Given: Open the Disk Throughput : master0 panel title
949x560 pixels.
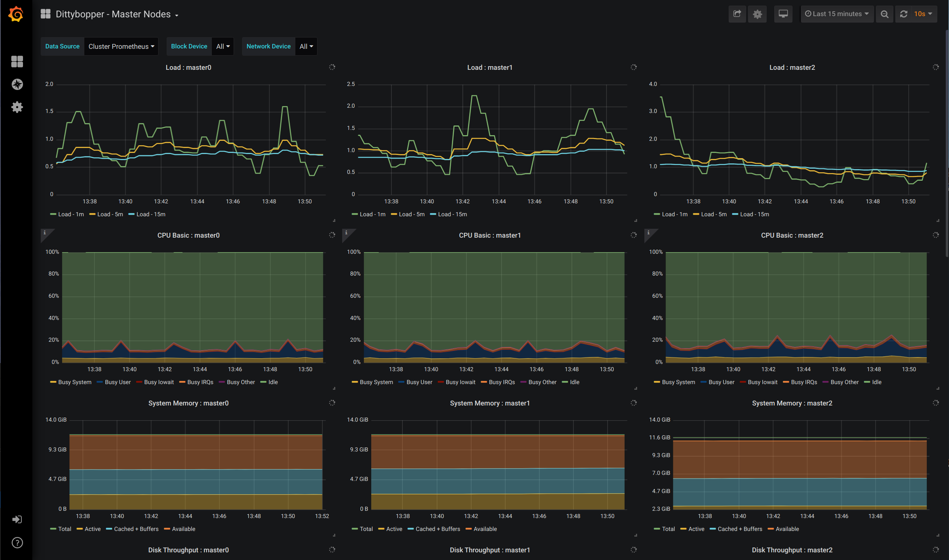Looking at the screenshot, I should pyautogui.click(x=188, y=550).
